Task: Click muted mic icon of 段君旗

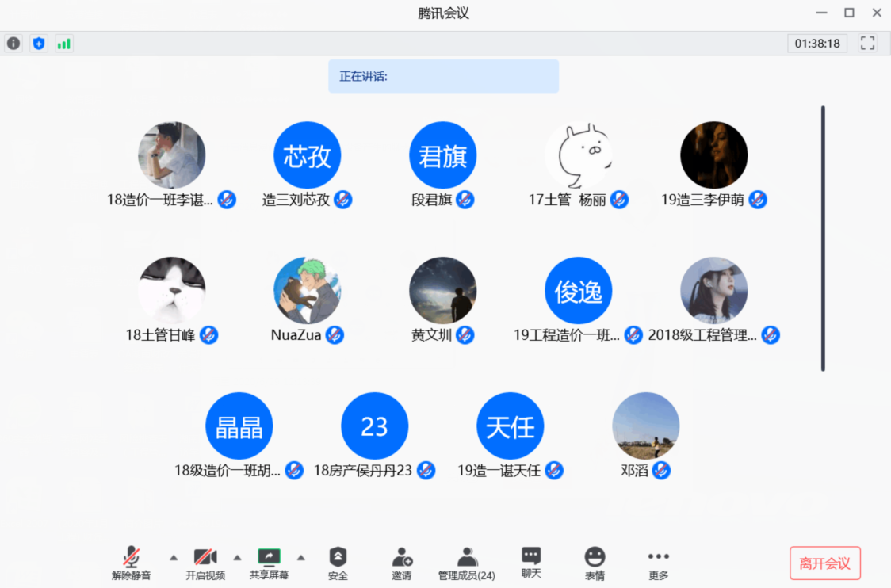Action: tap(465, 200)
